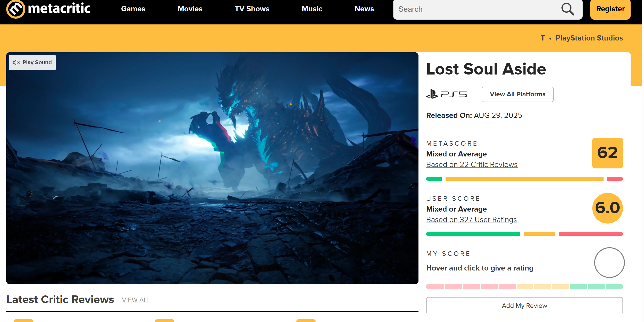
Task: Go to the News section
Action: pos(364,9)
